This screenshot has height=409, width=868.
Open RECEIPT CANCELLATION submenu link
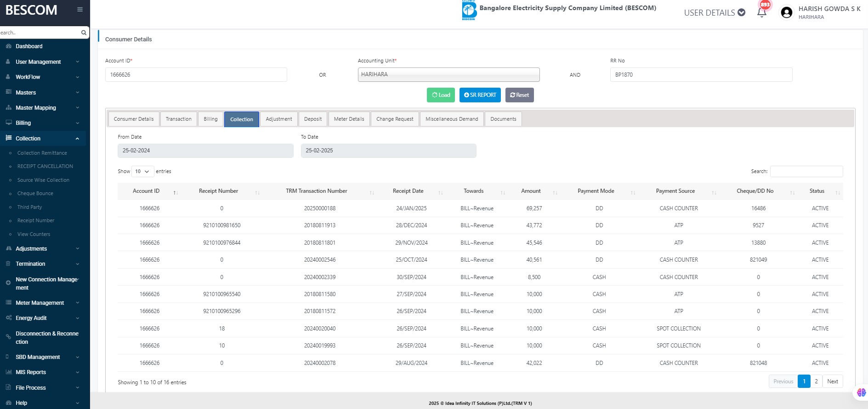click(x=45, y=166)
